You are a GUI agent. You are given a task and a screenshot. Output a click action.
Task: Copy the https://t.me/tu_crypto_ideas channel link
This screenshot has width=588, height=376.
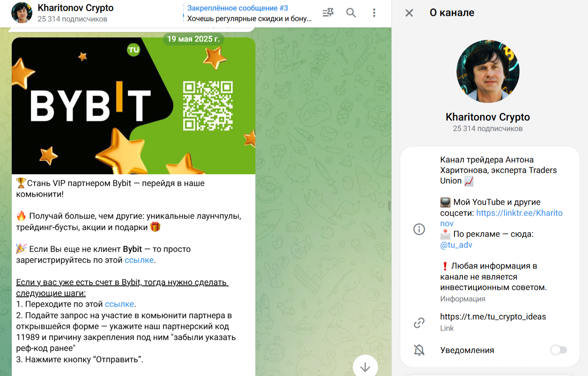point(493,317)
